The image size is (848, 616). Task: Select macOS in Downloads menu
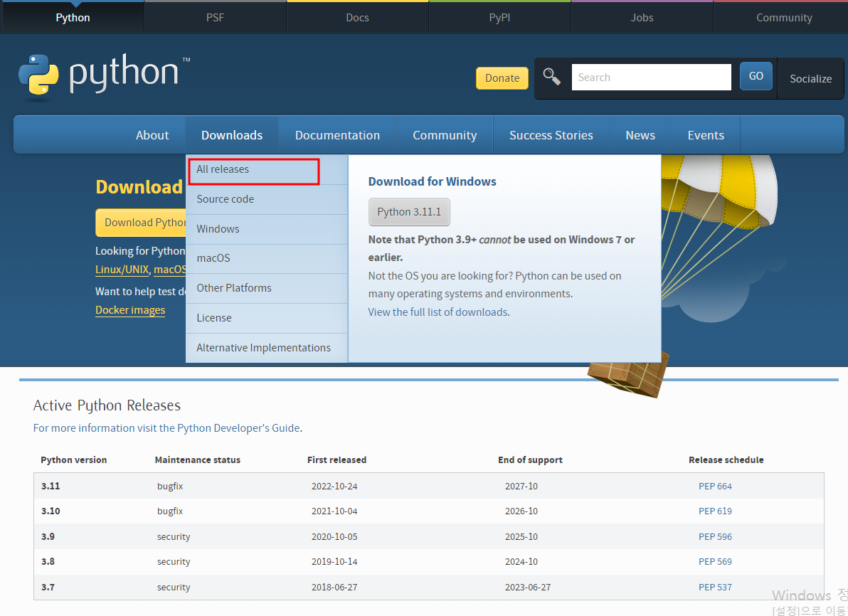[x=266, y=258]
